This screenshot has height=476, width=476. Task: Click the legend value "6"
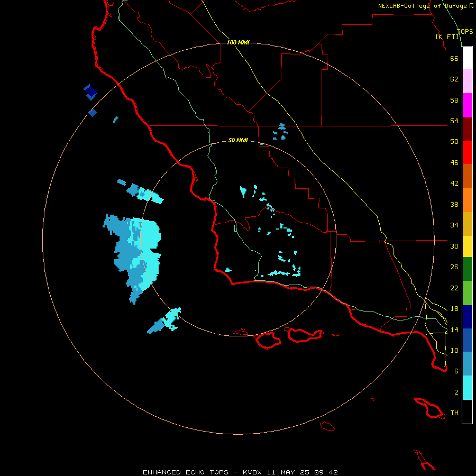pyautogui.click(x=456, y=371)
